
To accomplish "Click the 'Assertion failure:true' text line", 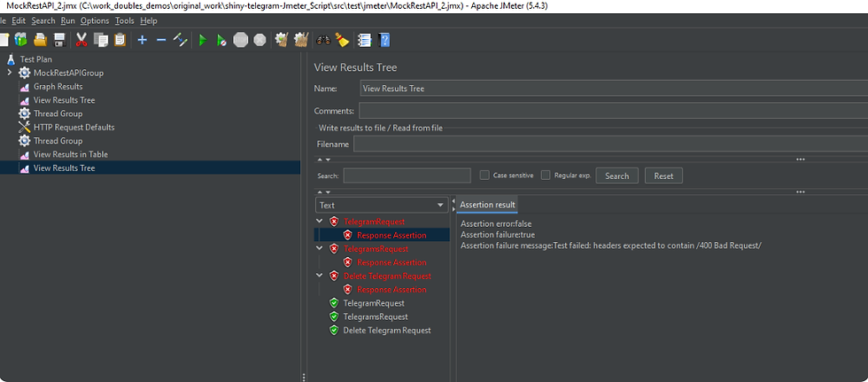I will click(x=498, y=235).
